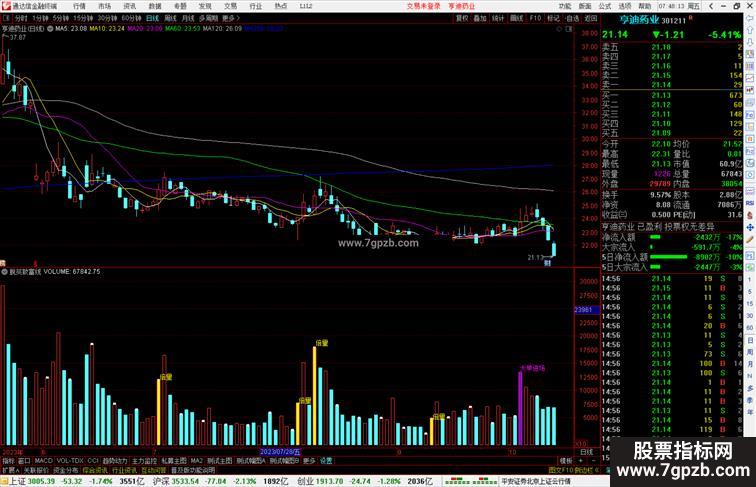
Task: Select the MA2 indicator tab
Action: coord(196,461)
